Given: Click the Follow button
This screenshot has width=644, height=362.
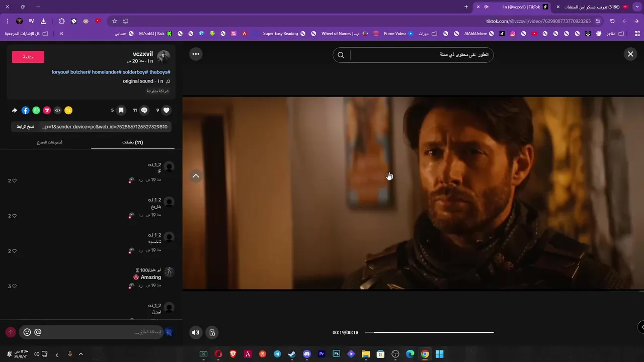Looking at the screenshot, I should [x=28, y=57].
